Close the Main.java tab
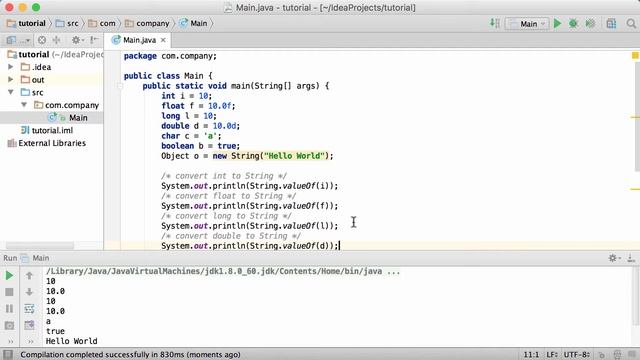Image resolution: width=640 pixels, height=360 pixels. click(163, 40)
